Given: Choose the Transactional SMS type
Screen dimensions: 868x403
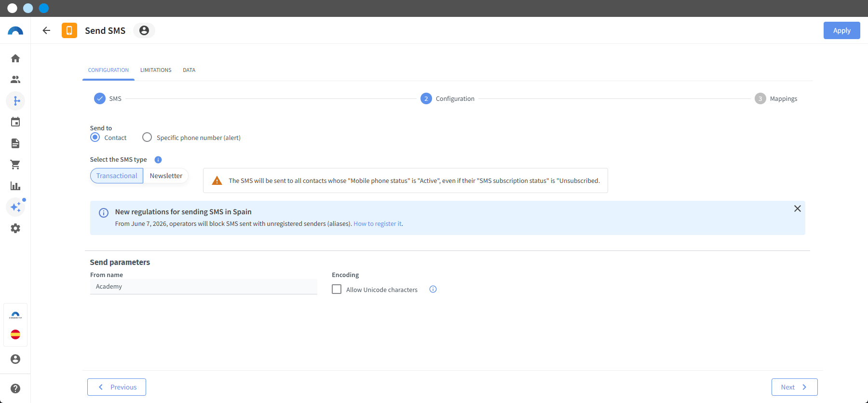Looking at the screenshot, I should coord(117,176).
